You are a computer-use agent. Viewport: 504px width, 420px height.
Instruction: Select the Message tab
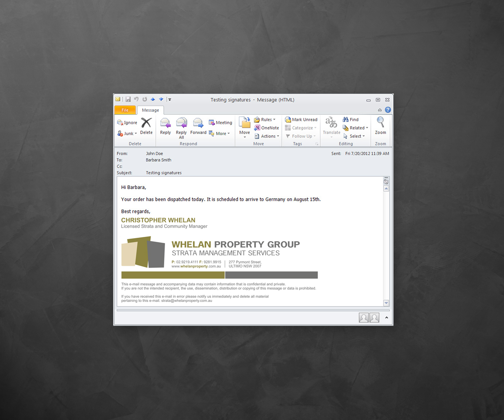pyautogui.click(x=150, y=110)
